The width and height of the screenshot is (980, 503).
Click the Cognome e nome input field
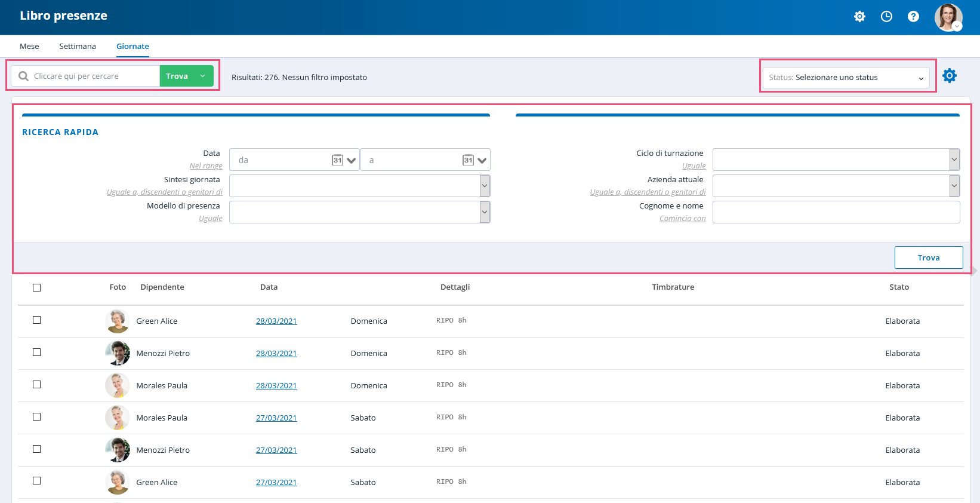pos(836,212)
